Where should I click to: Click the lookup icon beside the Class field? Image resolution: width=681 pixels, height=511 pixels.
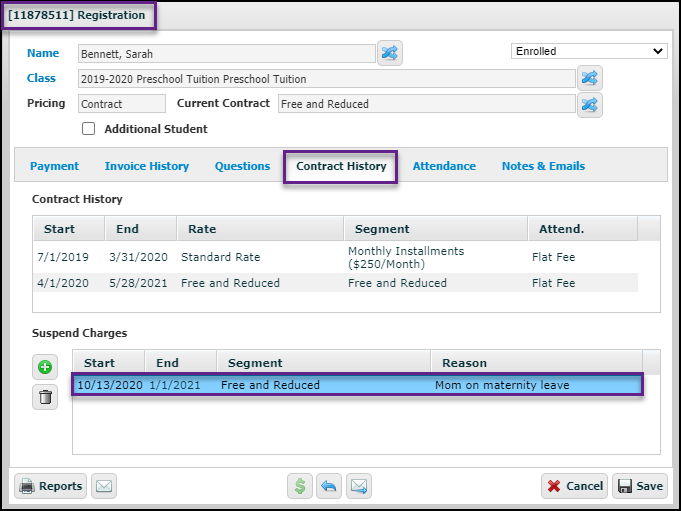(x=590, y=78)
